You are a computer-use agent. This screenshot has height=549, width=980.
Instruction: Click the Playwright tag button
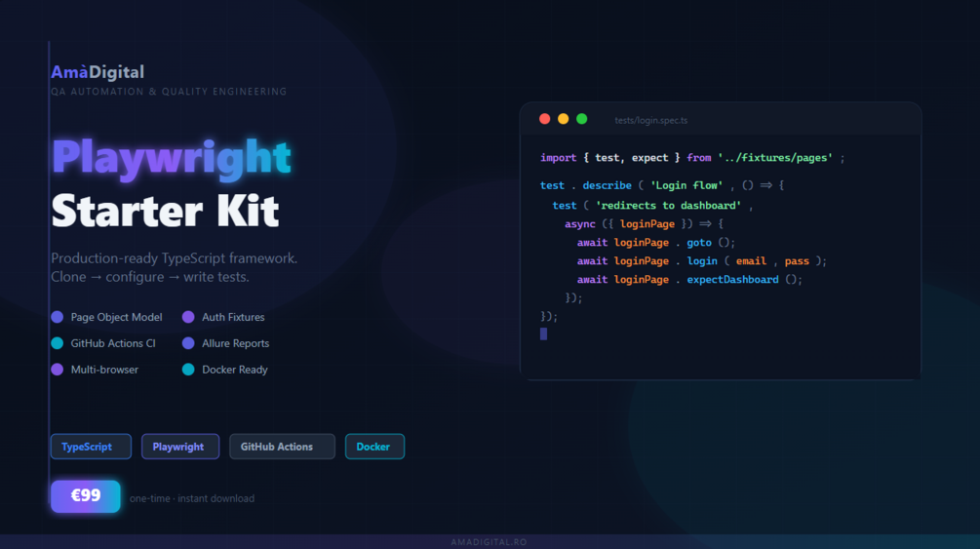[180, 447]
